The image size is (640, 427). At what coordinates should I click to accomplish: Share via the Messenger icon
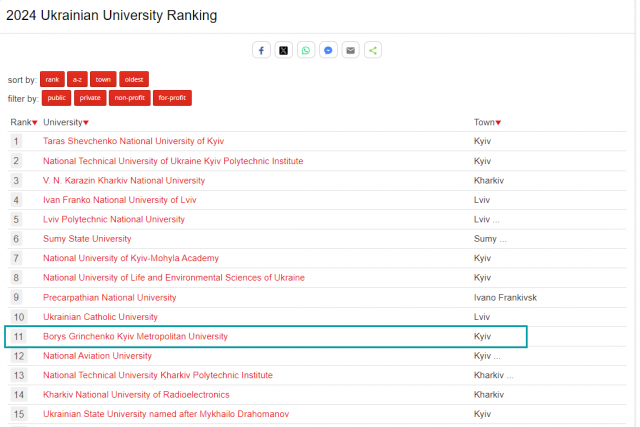tap(328, 50)
